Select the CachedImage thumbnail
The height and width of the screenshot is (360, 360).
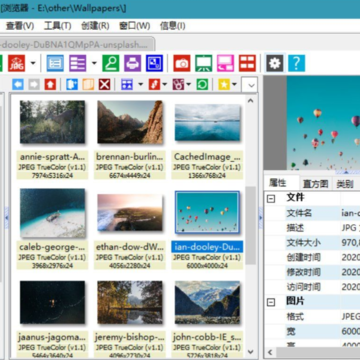tap(207, 122)
